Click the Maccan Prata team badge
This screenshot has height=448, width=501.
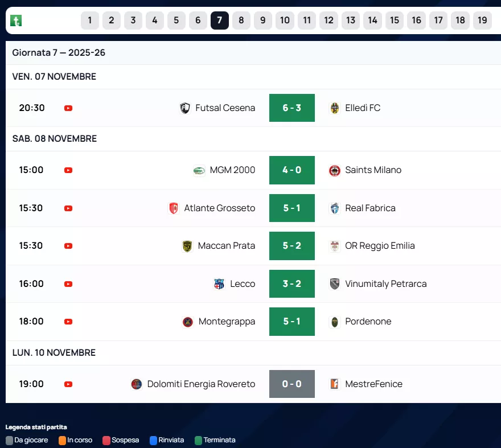(187, 246)
